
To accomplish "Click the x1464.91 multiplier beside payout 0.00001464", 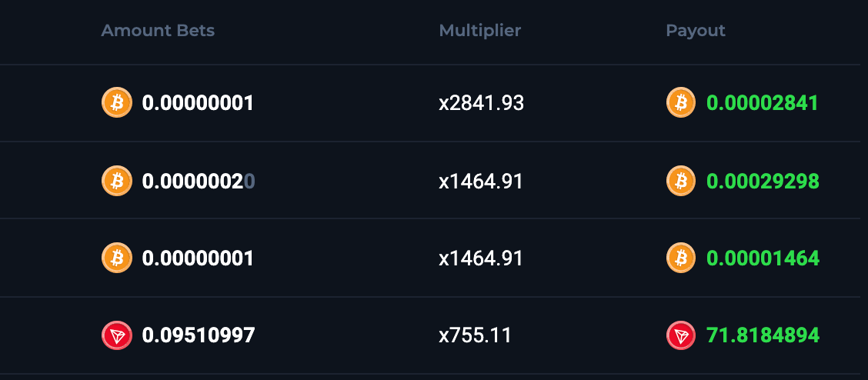I will 481,258.
